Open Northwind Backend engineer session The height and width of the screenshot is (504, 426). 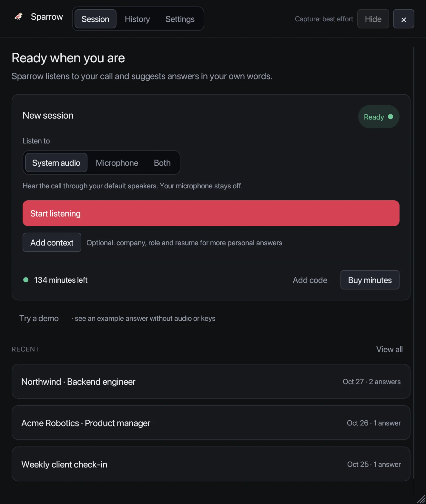(x=211, y=382)
